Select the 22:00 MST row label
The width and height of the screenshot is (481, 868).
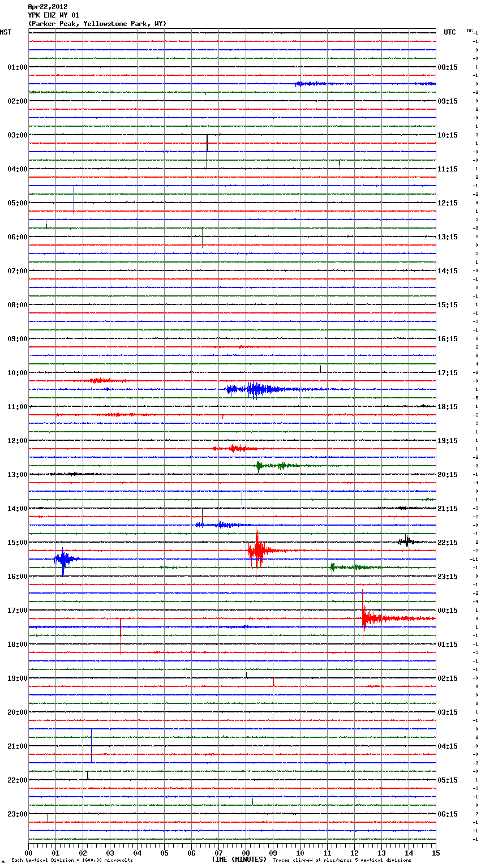[x=18, y=780]
